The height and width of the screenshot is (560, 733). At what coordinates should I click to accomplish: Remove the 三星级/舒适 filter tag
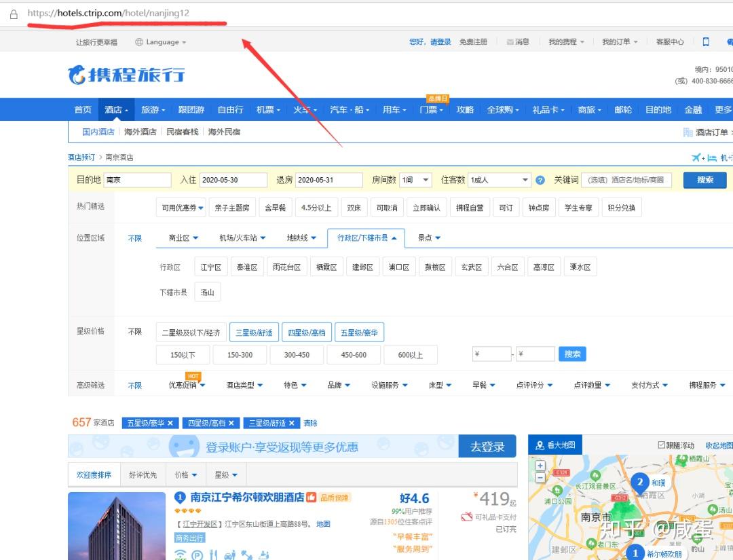(292, 423)
